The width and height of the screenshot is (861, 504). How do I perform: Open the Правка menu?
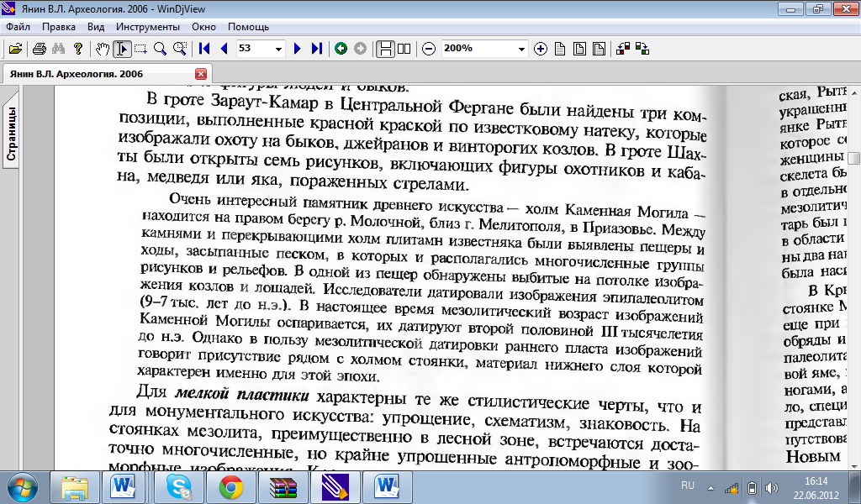[x=59, y=26]
